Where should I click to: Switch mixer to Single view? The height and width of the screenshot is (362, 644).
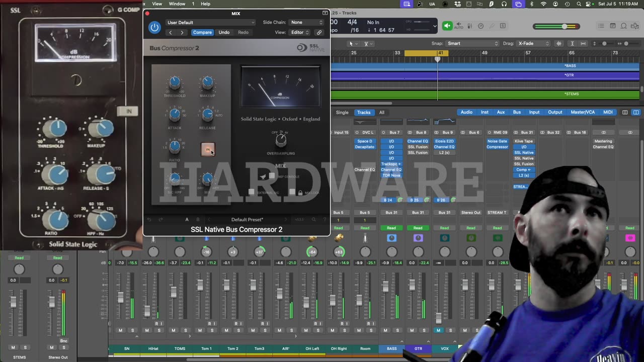click(x=342, y=113)
